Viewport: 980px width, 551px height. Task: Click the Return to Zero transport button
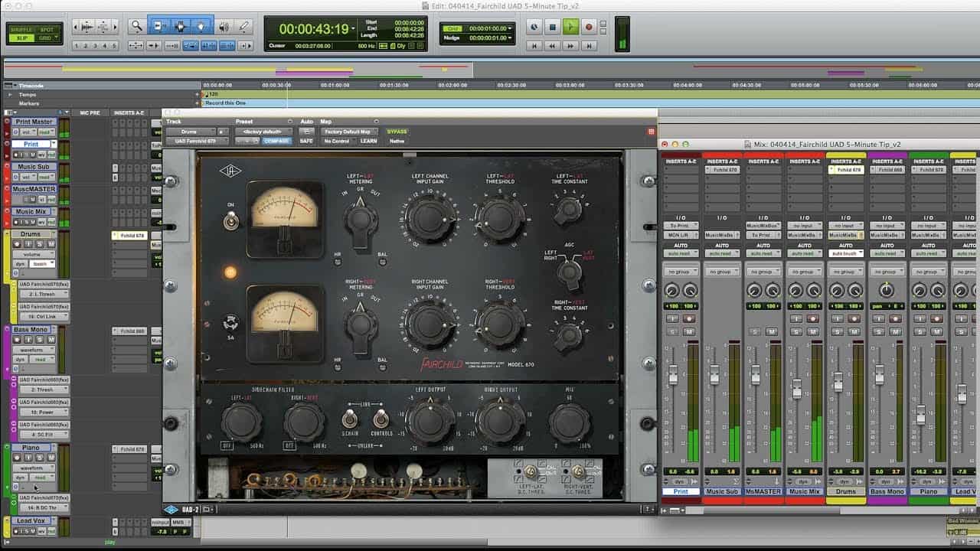point(534,46)
